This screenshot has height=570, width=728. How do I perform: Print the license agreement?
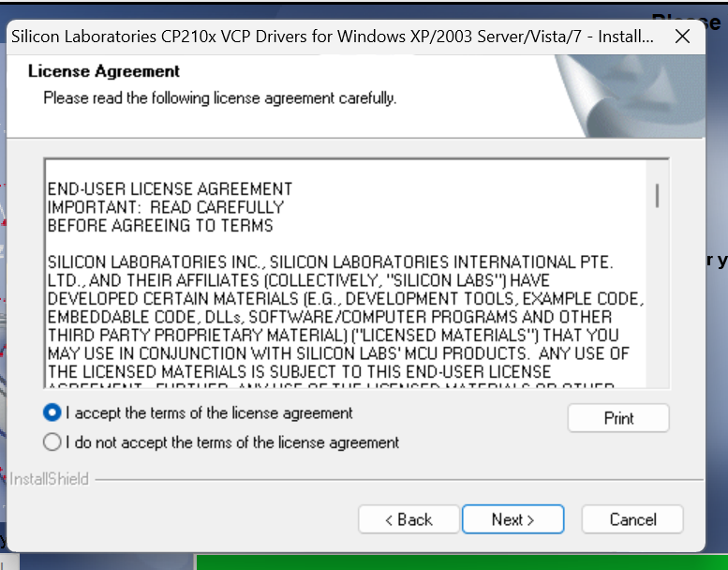(618, 418)
